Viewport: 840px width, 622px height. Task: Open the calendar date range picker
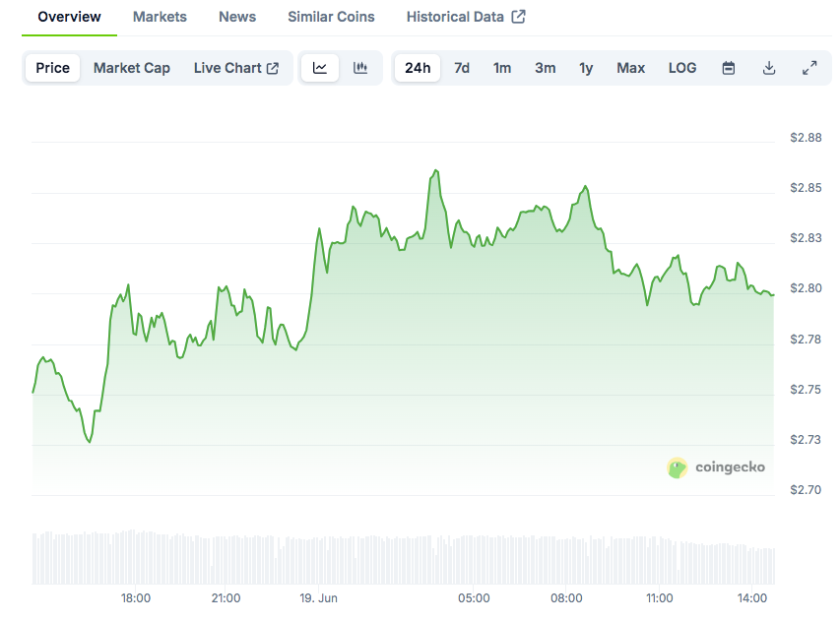(729, 68)
